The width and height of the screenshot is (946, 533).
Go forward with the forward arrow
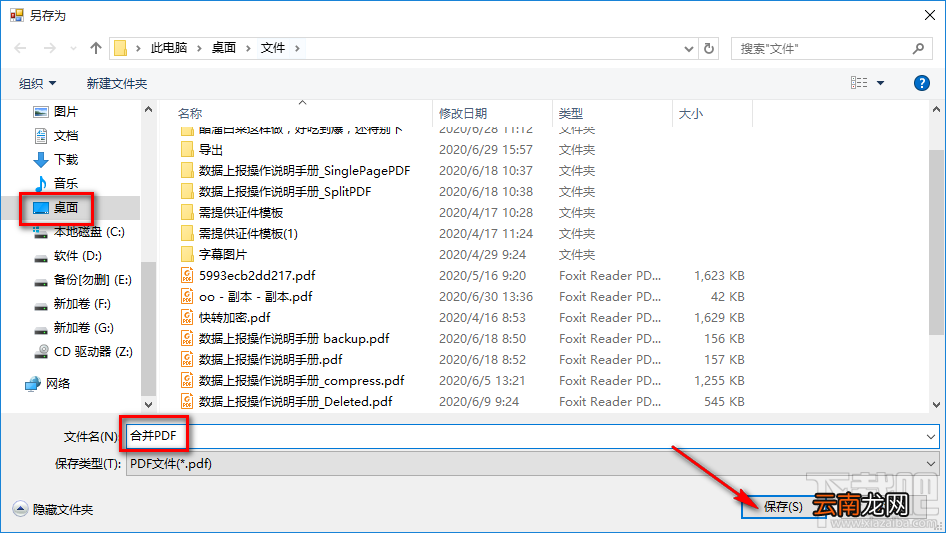(x=50, y=48)
